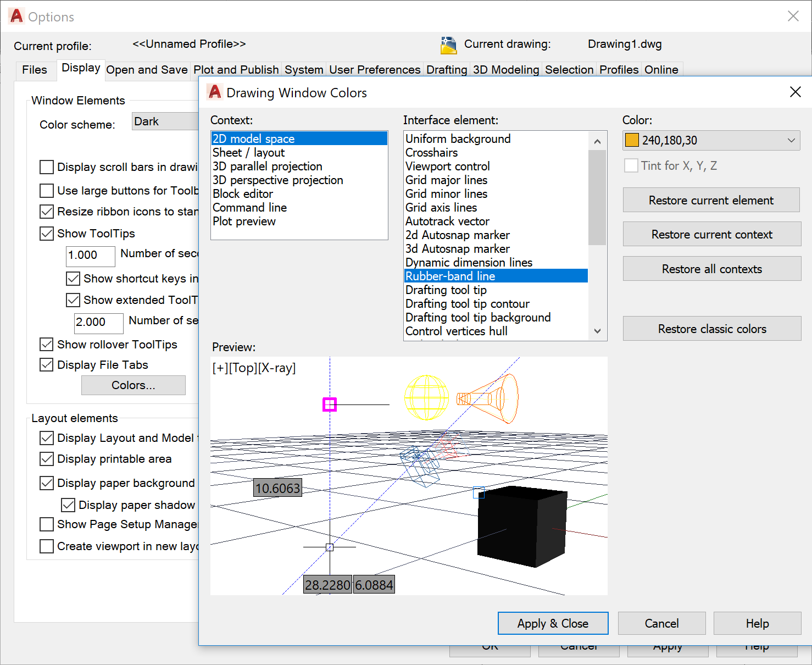The image size is (812, 665).
Task: Open the Color dropdown showing 240,180,30
Action: 711,140
